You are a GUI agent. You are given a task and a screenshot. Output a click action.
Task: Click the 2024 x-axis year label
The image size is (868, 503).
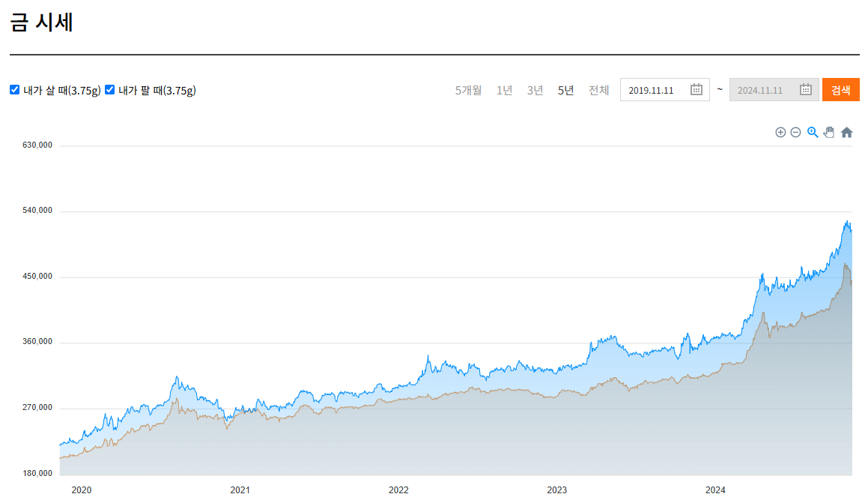tap(715, 490)
